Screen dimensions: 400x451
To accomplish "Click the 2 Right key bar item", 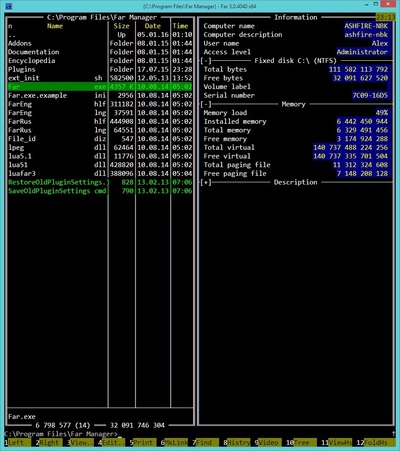I will coord(49,443).
